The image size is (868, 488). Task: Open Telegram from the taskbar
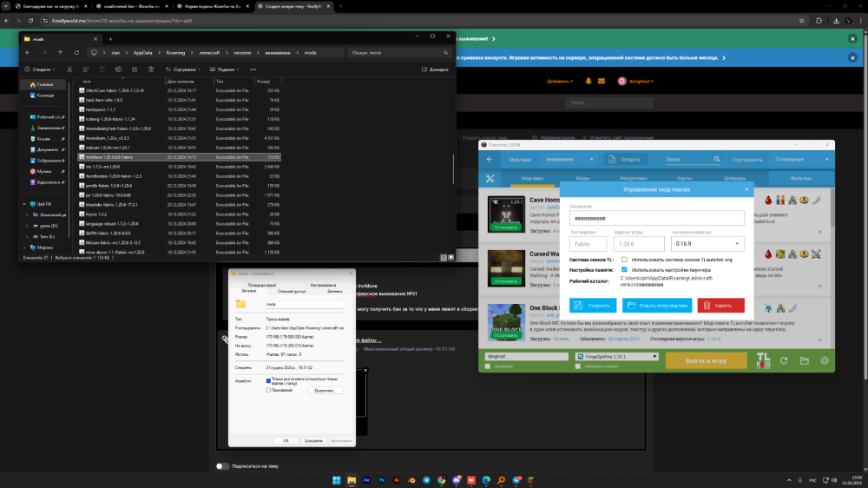pos(426,480)
